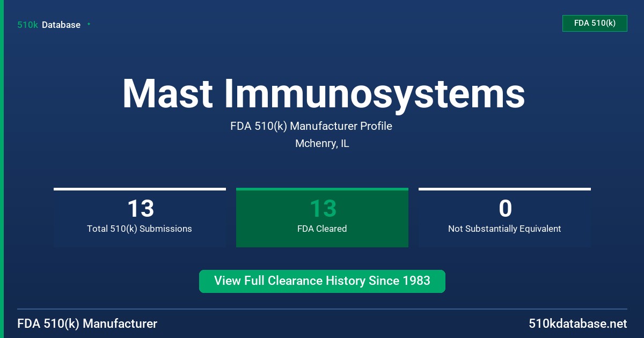The width and height of the screenshot is (644, 338).
Task: Visit the 510kdatabase.net link
Action: point(577,324)
